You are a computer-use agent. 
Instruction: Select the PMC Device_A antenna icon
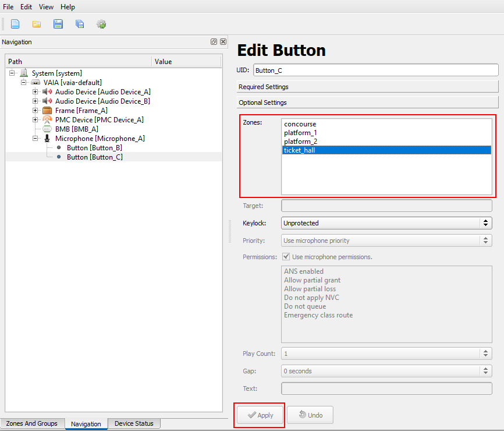pyautogui.click(x=47, y=120)
